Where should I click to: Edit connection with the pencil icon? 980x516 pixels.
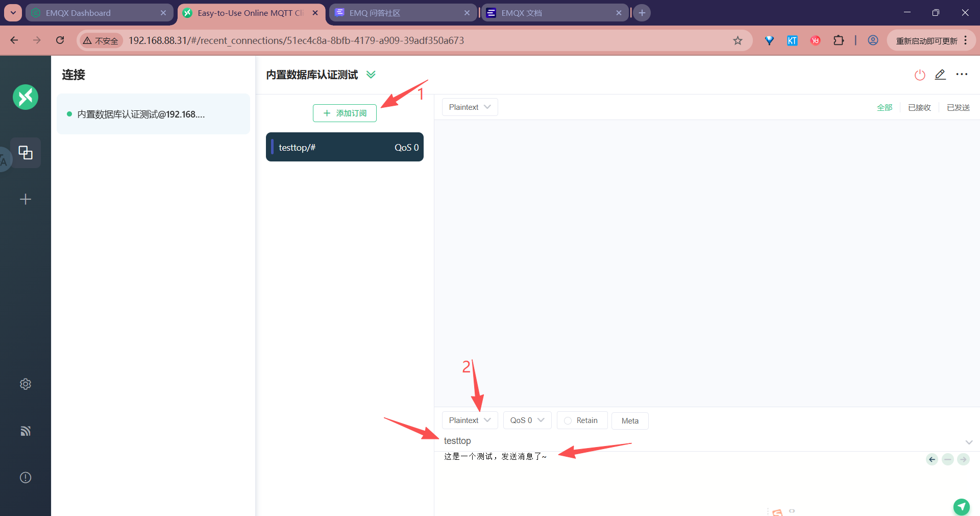coord(940,75)
